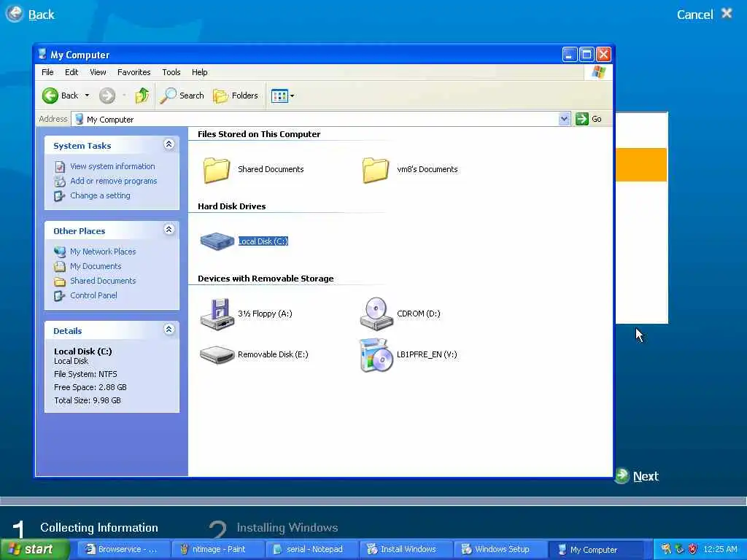Click the Forward arrow toolbar icon

pos(107,96)
